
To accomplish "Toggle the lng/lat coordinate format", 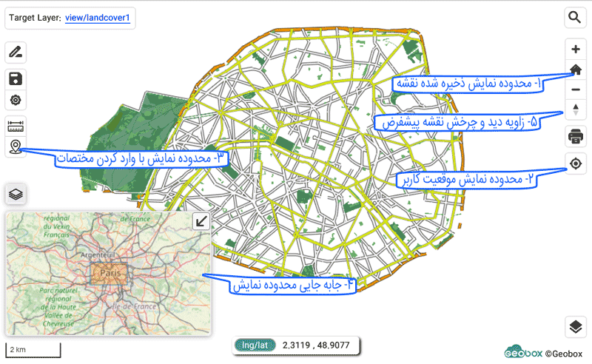I will coord(255,345).
